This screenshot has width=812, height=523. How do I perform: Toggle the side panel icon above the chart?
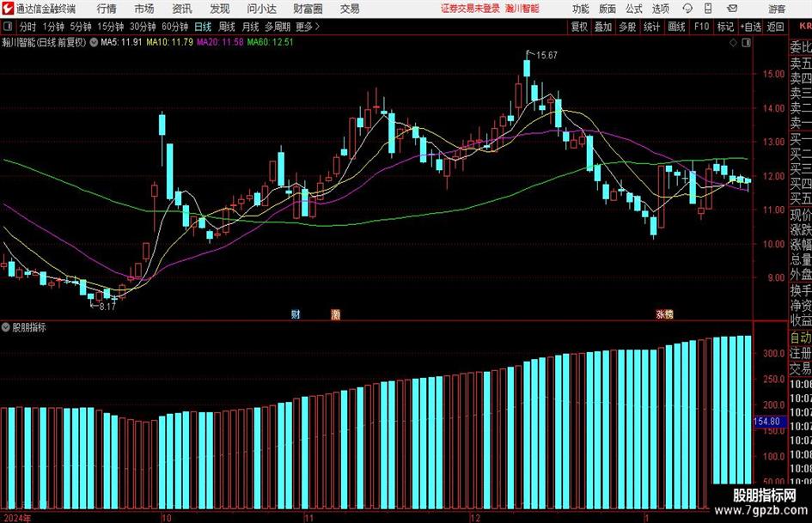[x=746, y=43]
